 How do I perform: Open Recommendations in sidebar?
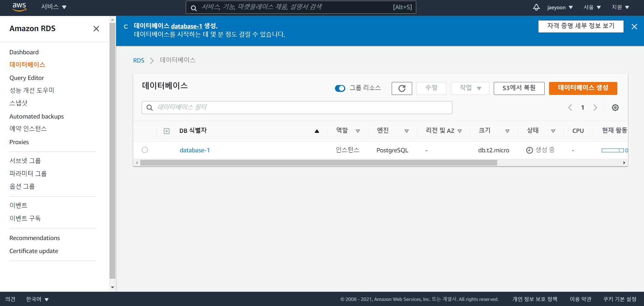coord(34,238)
